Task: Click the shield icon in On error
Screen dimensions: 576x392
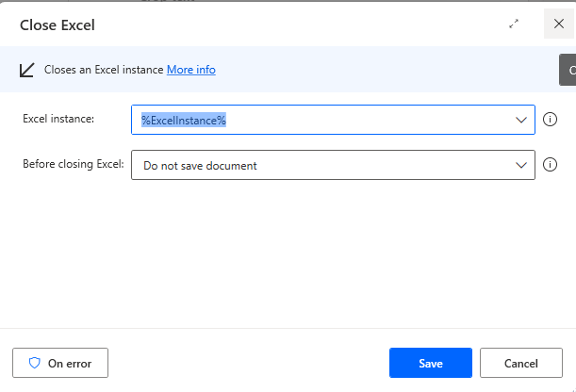Action: tap(35, 363)
